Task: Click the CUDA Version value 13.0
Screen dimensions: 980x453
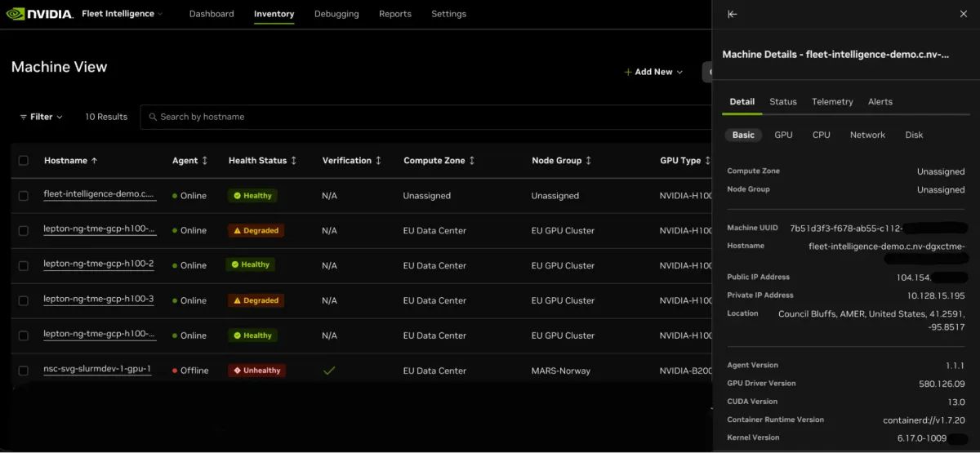Action: (956, 402)
